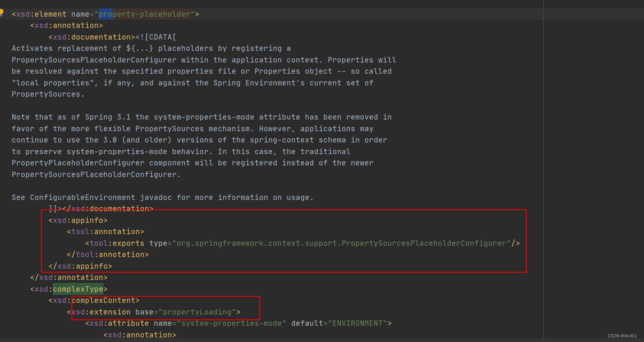Click the line starting "Note that as of Spring 3.1"

[x=202, y=117]
